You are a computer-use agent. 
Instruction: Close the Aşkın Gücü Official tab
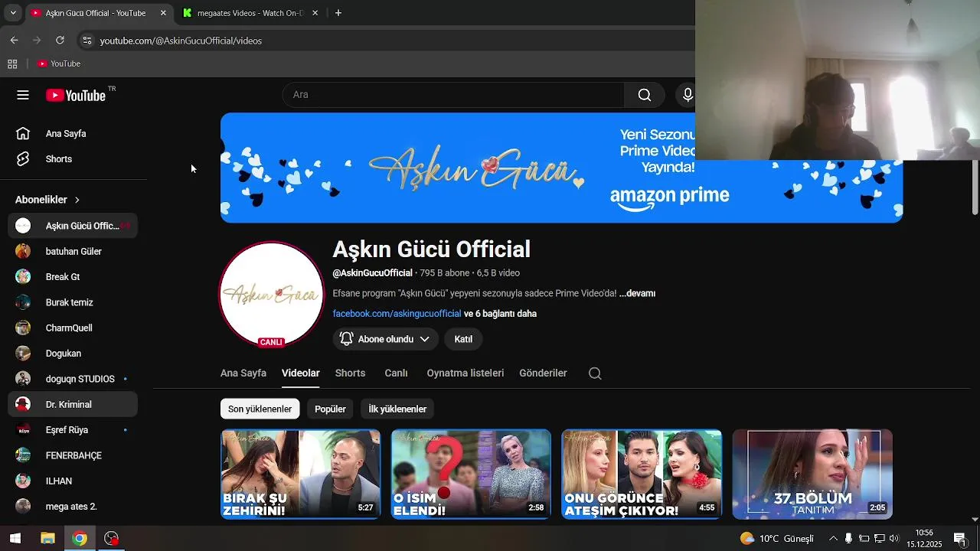(x=163, y=13)
